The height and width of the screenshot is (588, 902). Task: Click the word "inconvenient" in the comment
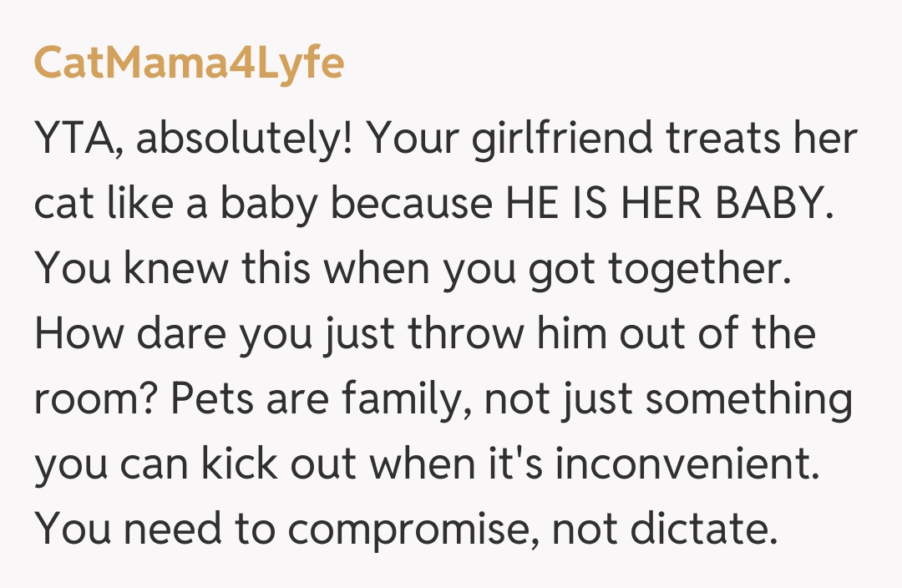[685, 464]
